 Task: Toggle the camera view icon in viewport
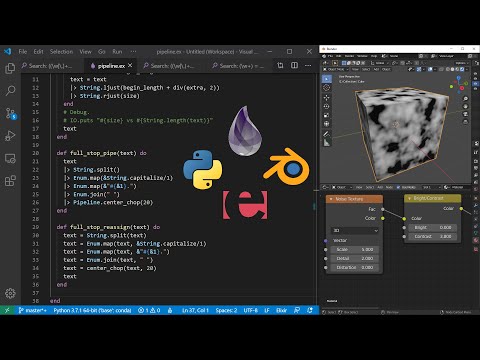pos(466,114)
